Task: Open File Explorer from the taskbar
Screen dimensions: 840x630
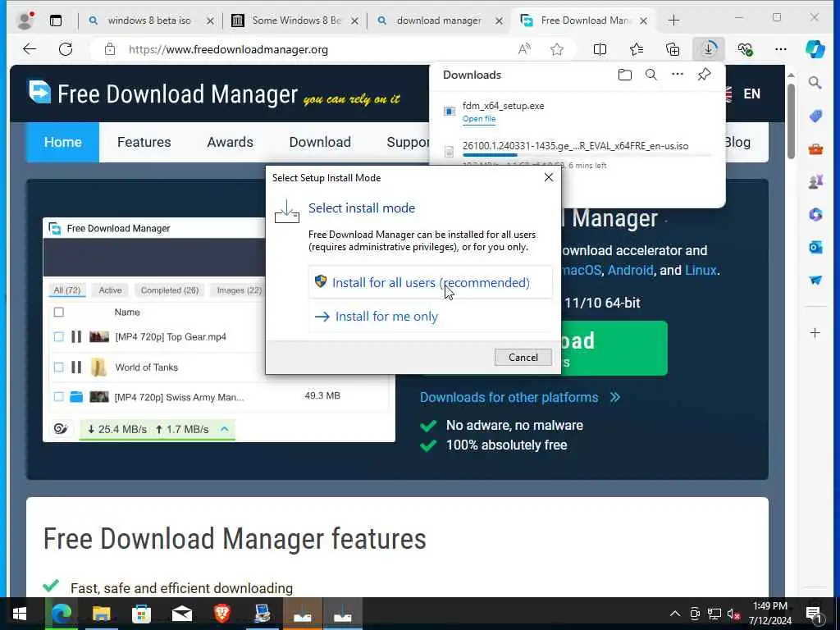Action: [101, 614]
